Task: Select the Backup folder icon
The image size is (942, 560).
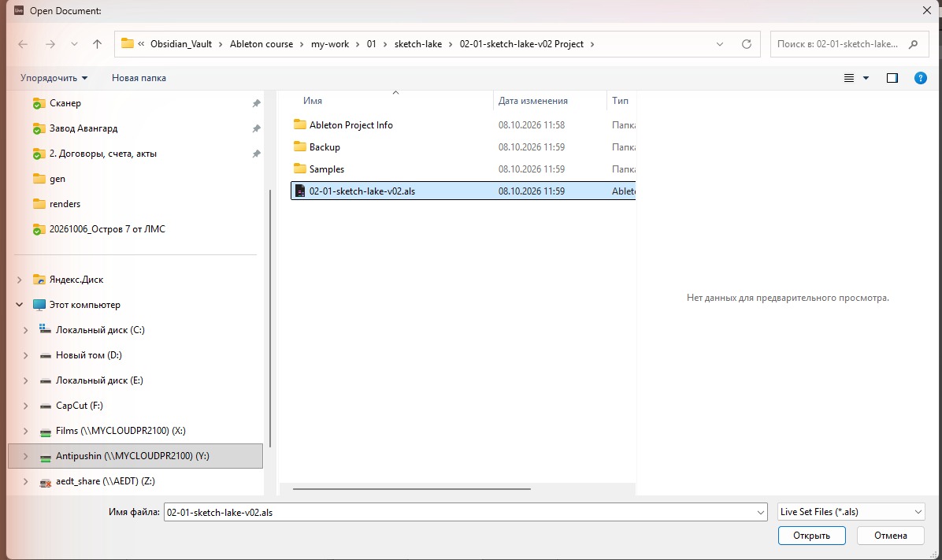Action: click(300, 146)
